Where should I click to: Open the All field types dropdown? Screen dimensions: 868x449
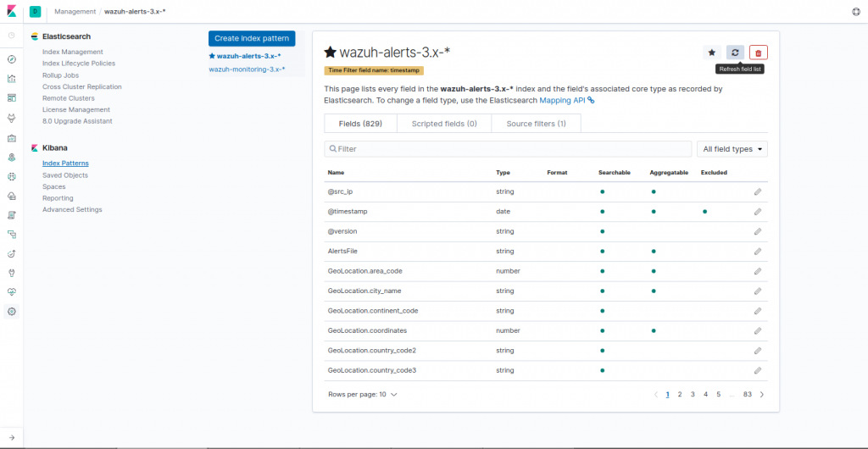(732, 149)
